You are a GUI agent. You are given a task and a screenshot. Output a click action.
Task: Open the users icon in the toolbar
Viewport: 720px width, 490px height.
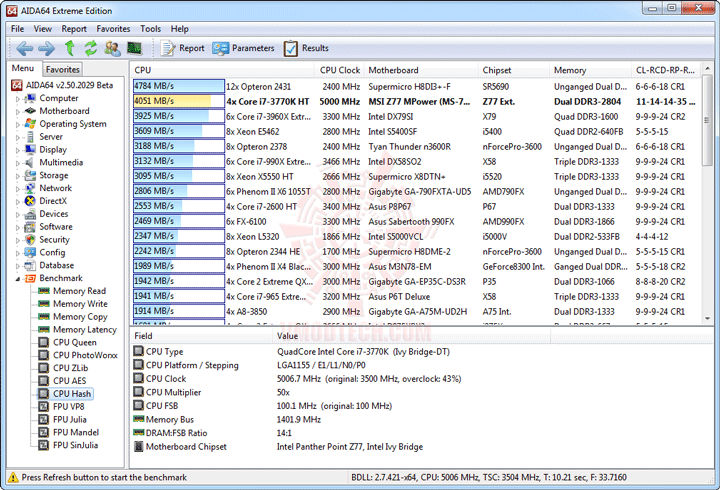[x=112, y=48]
